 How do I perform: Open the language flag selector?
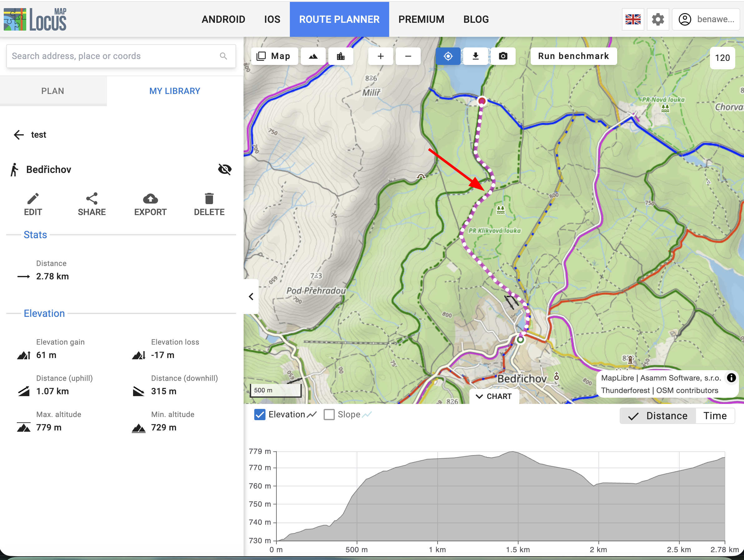pos(633,19)
